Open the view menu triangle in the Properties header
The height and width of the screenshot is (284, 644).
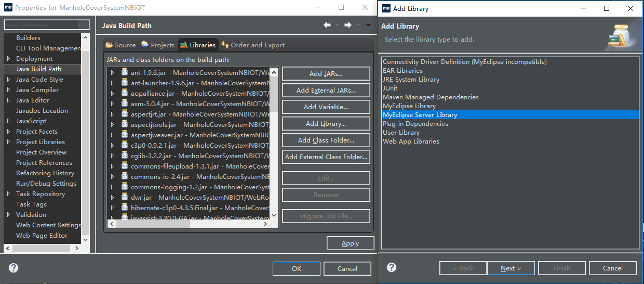(368, 25)
